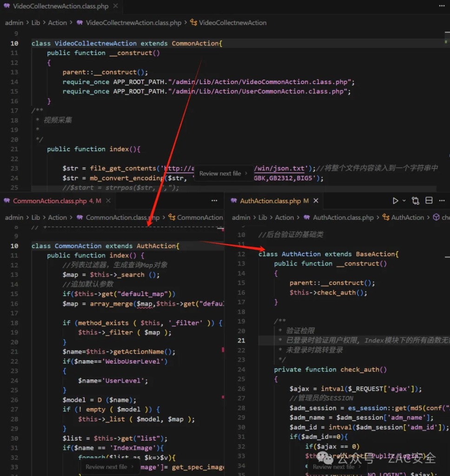Click the Run play icon
This screenshot has height=476, width=450.
pos(395,201)
